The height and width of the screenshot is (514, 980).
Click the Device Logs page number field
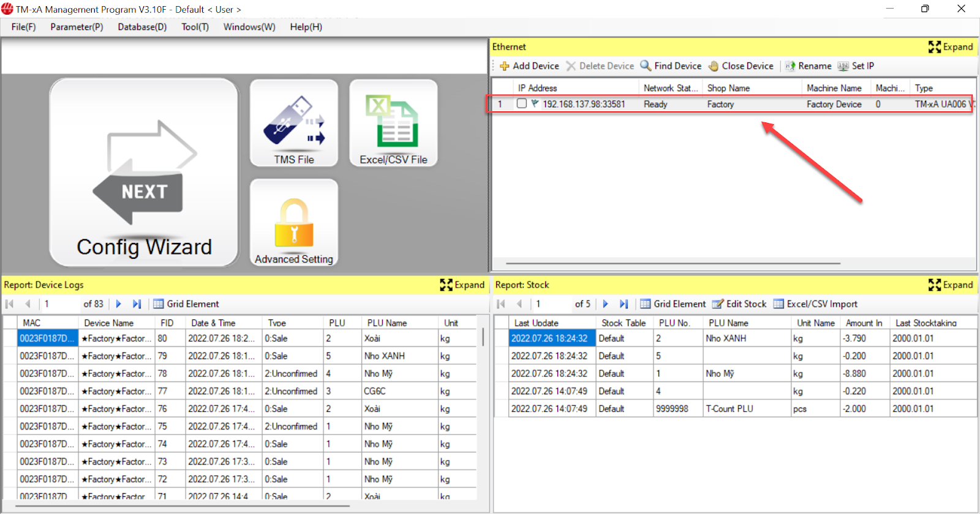tap(60, 304)
